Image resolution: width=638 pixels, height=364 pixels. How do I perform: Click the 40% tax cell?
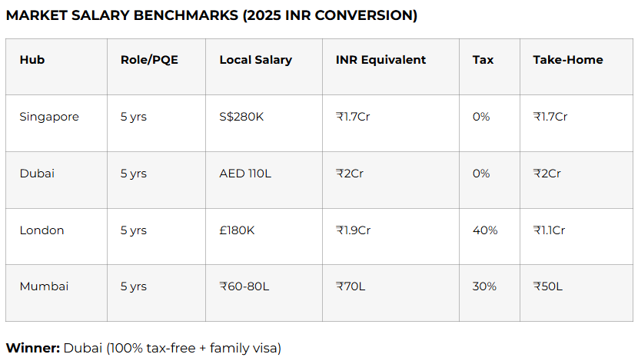pos(484,230)
